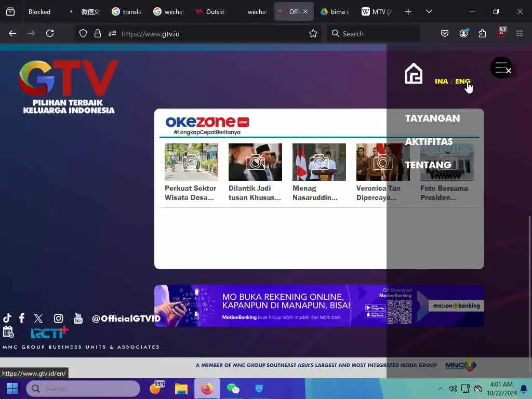Screen dimensions: 532x399
Task: Click the MotionBanking advertisement banner
Action: [320, 305]
